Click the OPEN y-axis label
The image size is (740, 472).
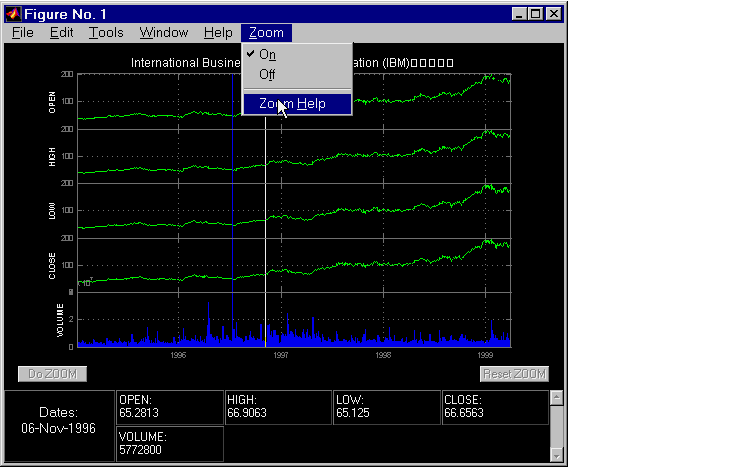(x=52, y=102)
